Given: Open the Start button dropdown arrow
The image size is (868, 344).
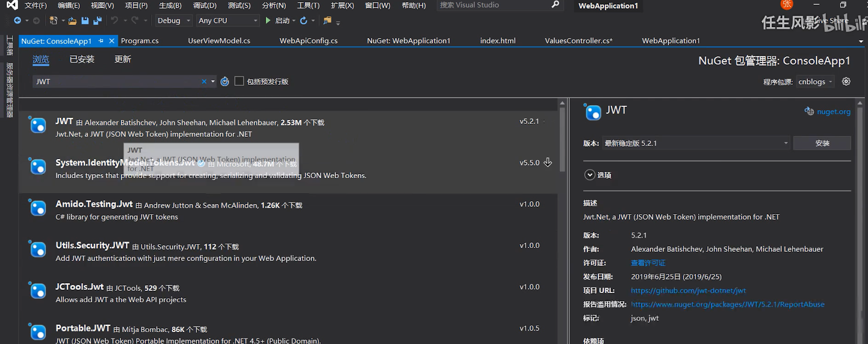Looking at the screenshot, I should point(294,21).
